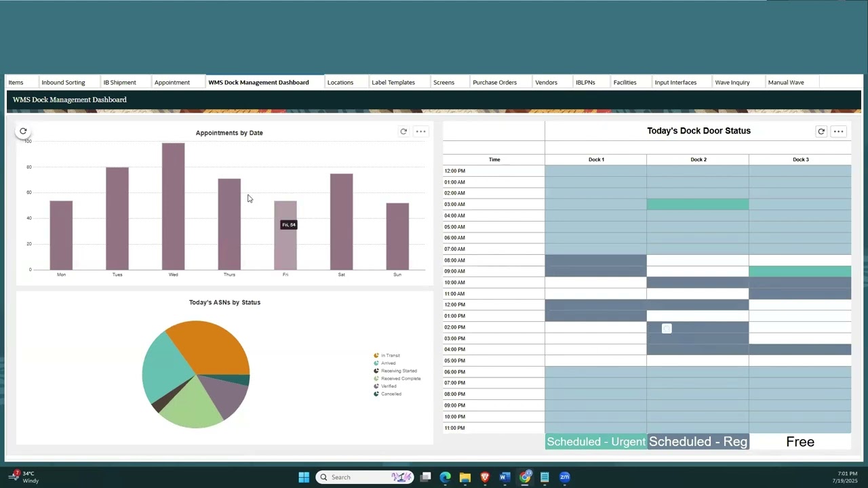Click the Sat bar in appointments chart
The image size is (868, 488).
coord(341,222)
